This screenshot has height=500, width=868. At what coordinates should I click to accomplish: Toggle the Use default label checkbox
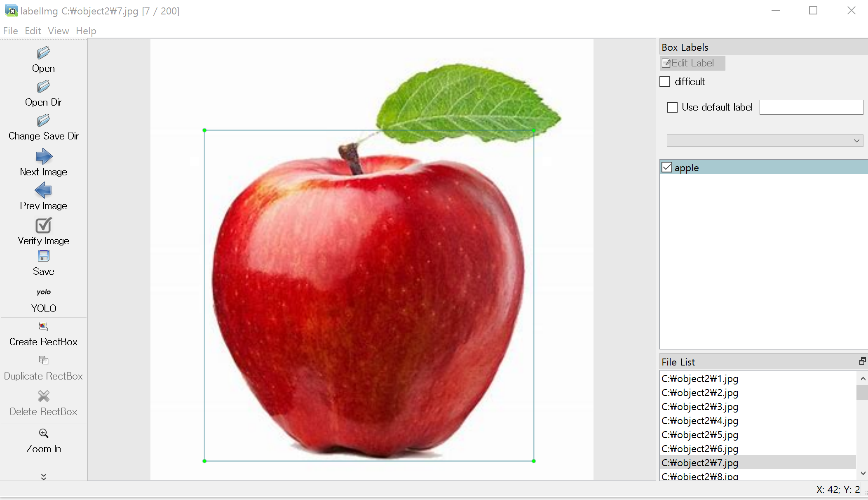click(672, 107)
